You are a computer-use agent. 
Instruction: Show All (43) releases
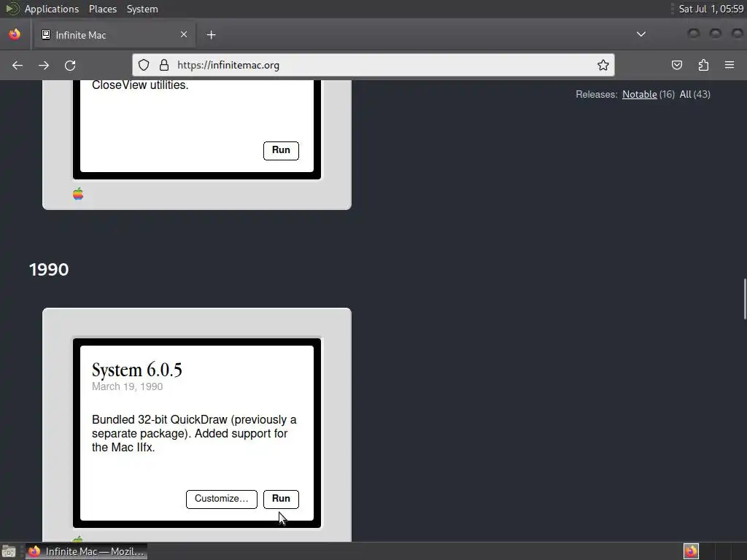coord(694,94)
